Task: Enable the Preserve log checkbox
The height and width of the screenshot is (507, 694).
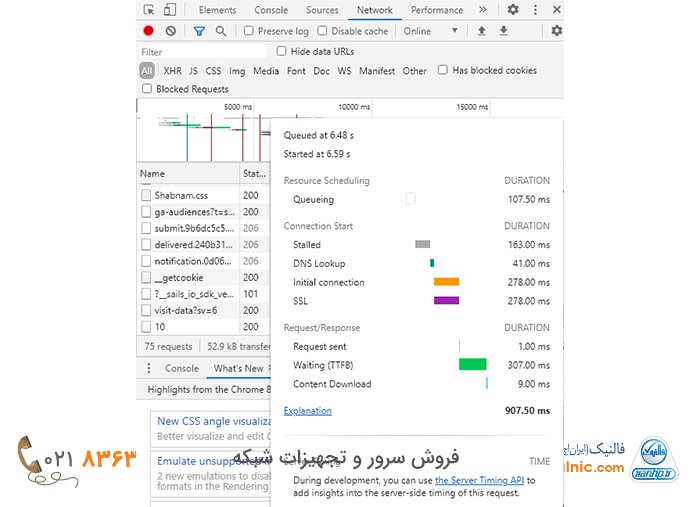Action: (x=249, y=31)
